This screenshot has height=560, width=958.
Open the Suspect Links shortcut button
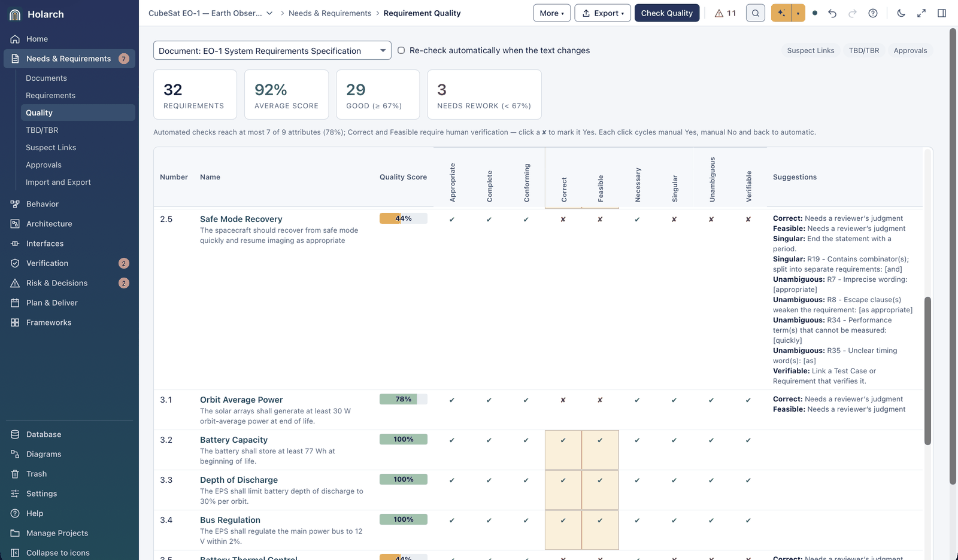point(811,51)
